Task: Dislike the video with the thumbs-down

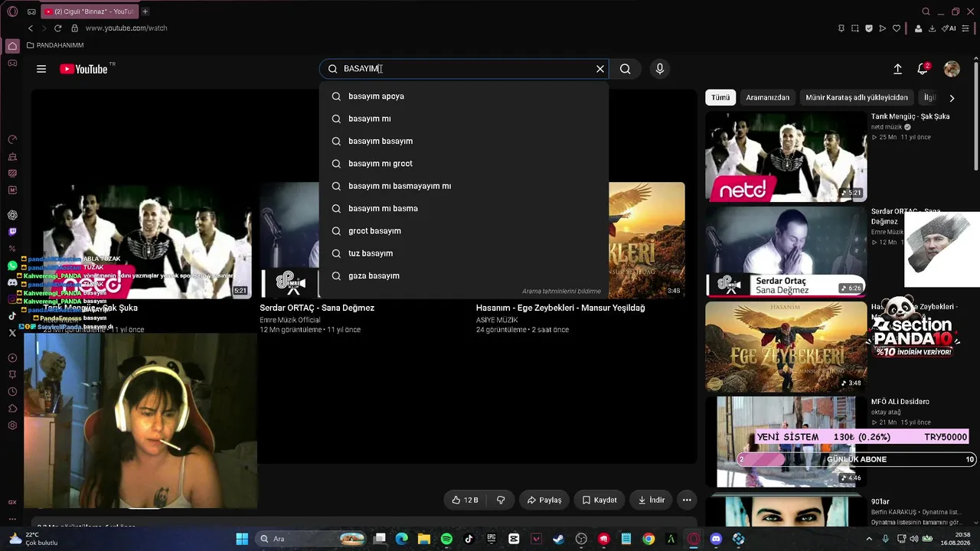Action: tap(501, 500)
